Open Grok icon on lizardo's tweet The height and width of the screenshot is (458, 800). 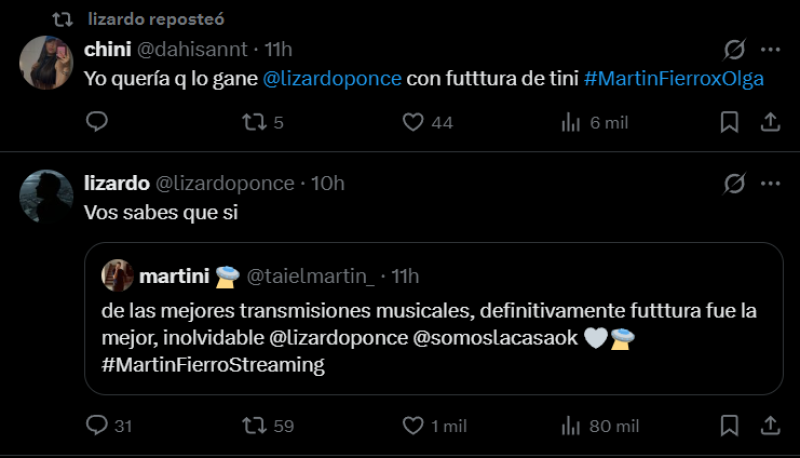tap(733, 183)
